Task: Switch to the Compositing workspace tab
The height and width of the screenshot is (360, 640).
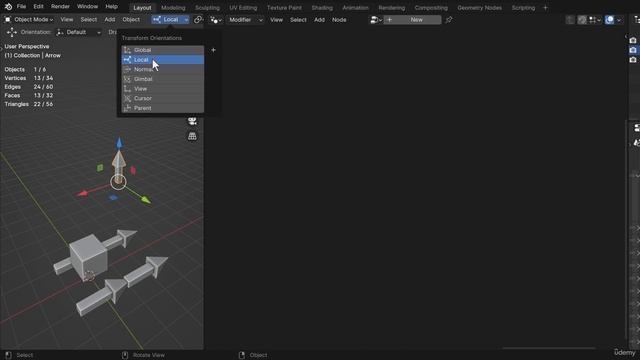Action: 431,8
